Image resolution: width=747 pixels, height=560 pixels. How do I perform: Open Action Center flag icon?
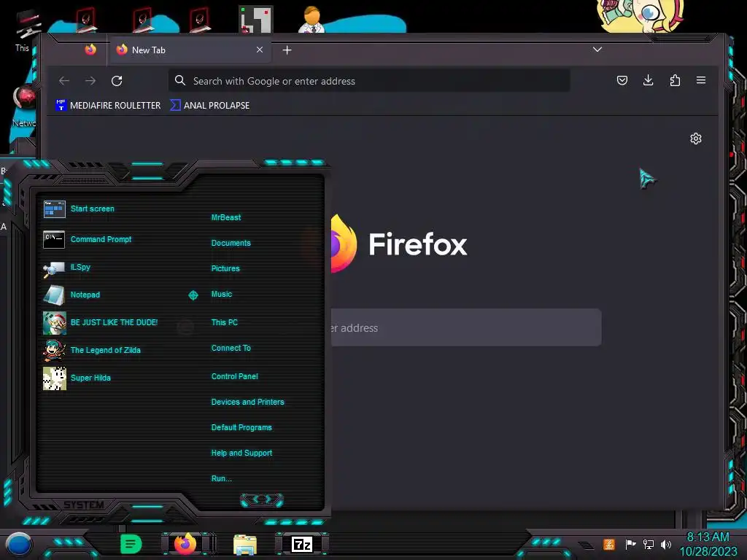pos(630,544)
